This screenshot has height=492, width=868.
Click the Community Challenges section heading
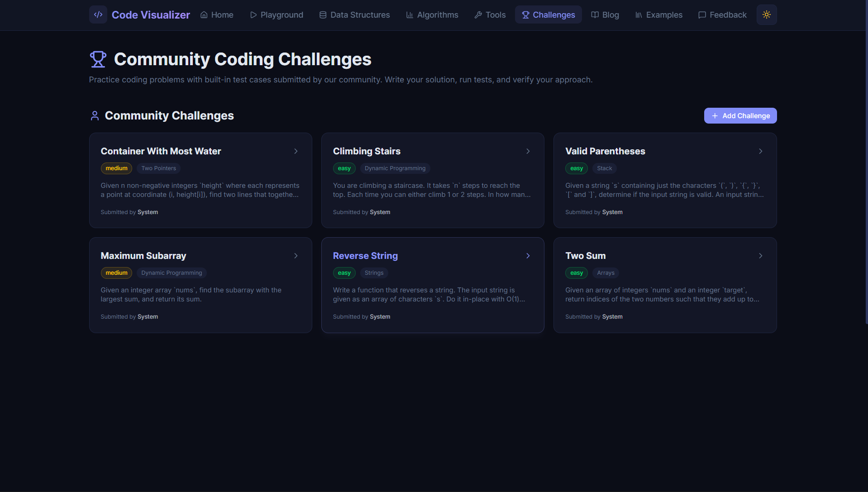pyautogui.click(x=169, y=116)
